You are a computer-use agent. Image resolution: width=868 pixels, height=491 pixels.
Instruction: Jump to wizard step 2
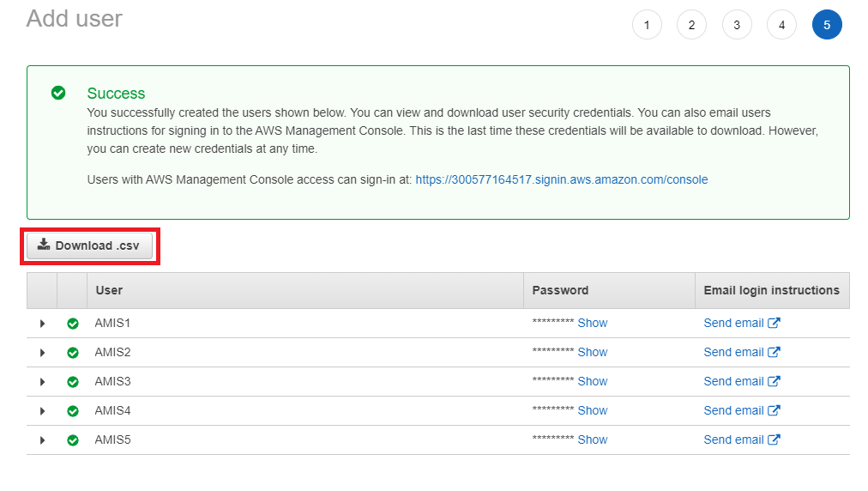[691, 26]
